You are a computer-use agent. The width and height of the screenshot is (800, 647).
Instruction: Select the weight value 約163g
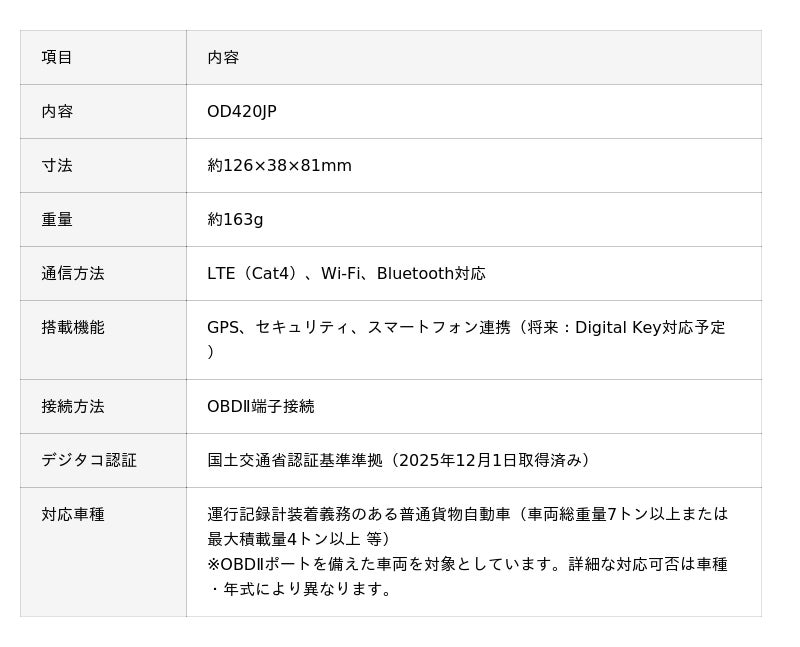pyautogui.click(x=235, y=220)
